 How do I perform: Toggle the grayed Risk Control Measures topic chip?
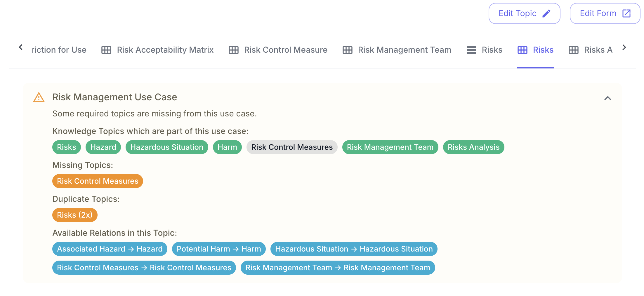292,147
